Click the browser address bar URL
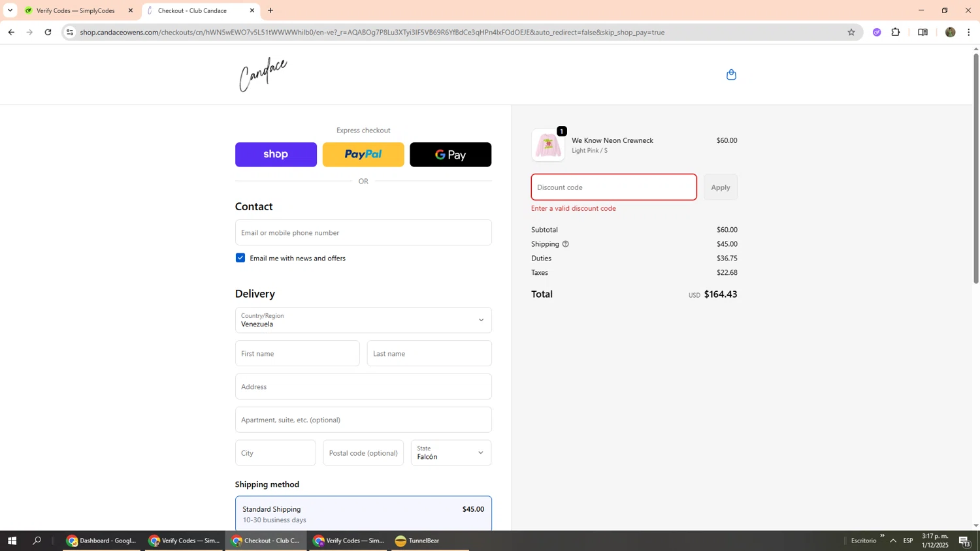The image size is (980, 551). point(372,32)
